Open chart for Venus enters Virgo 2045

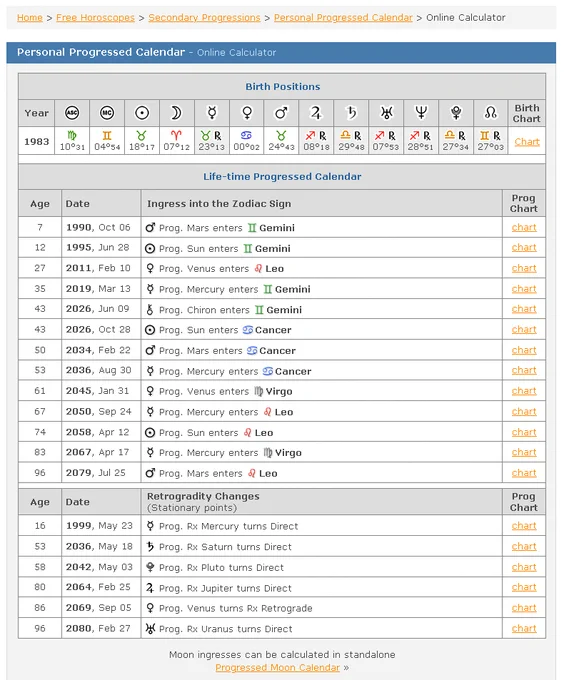(524, 391)
